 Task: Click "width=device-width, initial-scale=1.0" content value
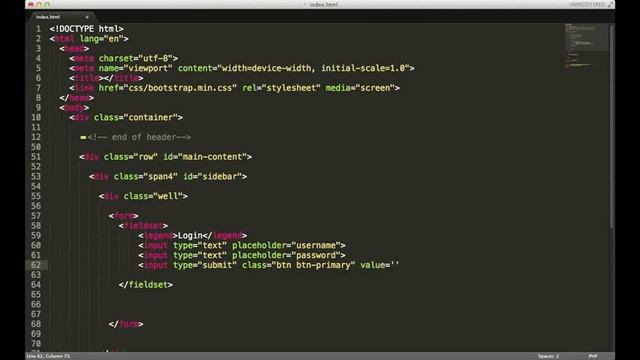tap(313, 68)
